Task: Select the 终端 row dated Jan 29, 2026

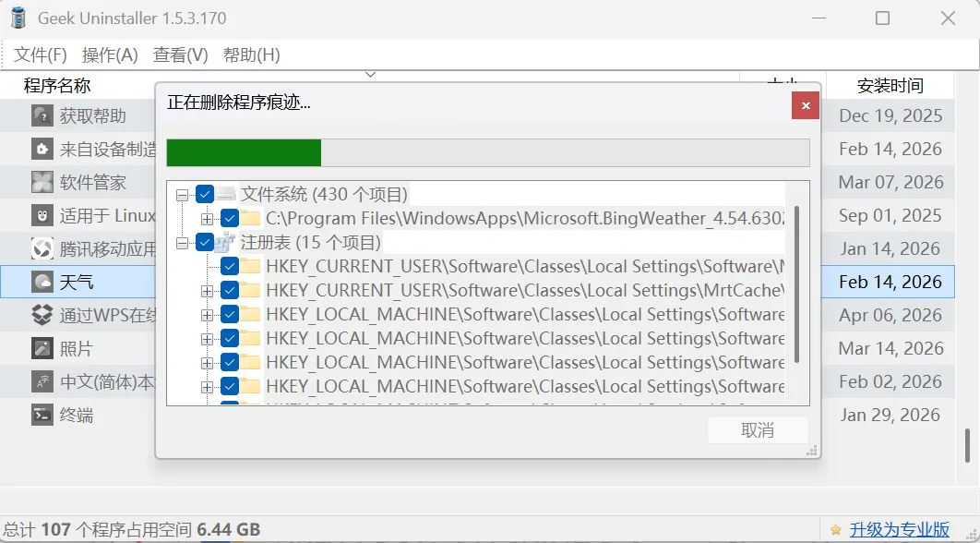Action: tap(477, 415)
